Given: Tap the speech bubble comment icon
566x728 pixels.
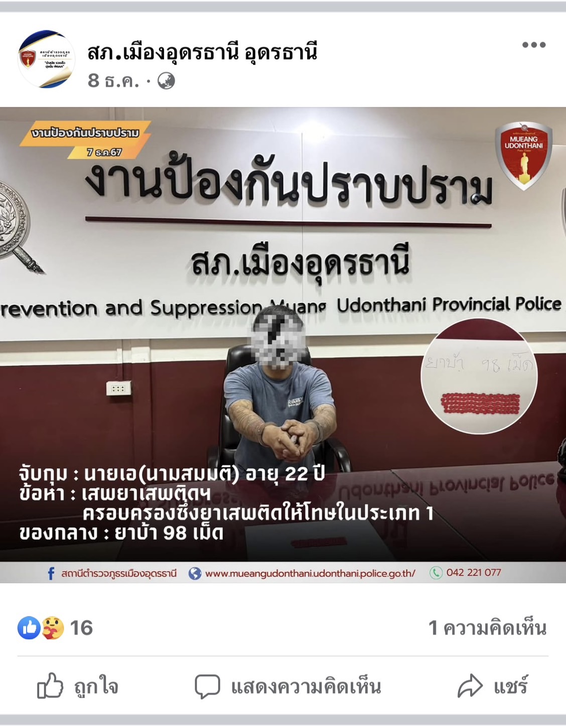Looking at the screenshot, I should point(207,686).
